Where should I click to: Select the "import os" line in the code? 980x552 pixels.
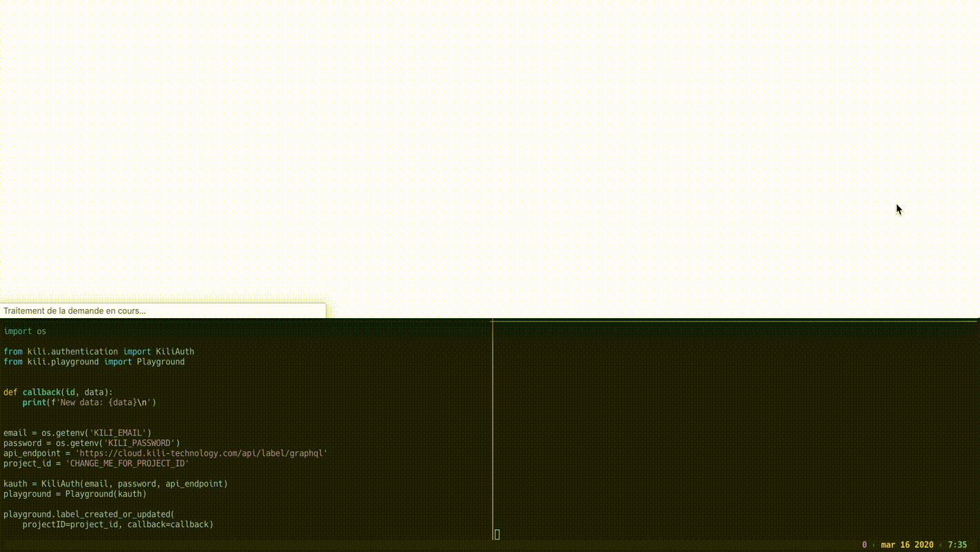(24, 331)
